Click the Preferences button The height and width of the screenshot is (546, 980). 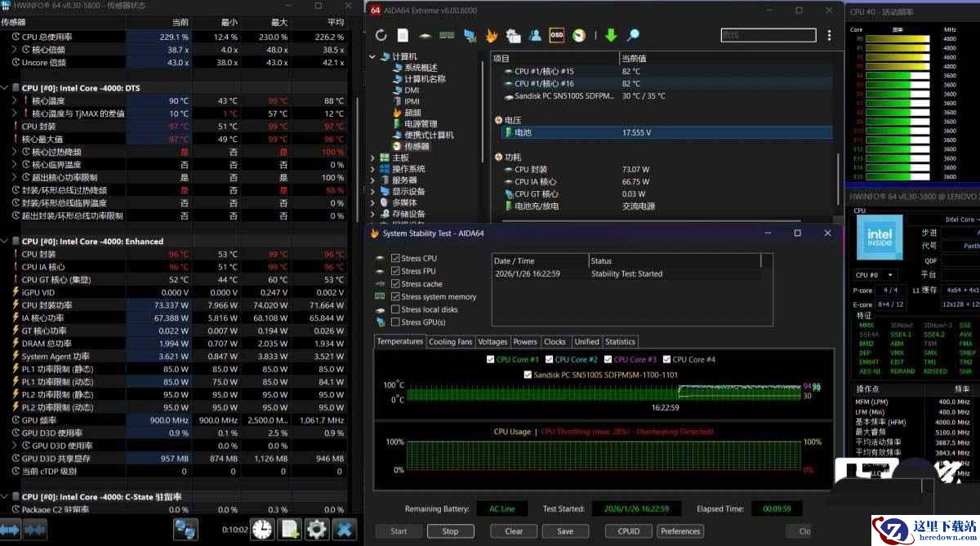click(x=680, y=531)
